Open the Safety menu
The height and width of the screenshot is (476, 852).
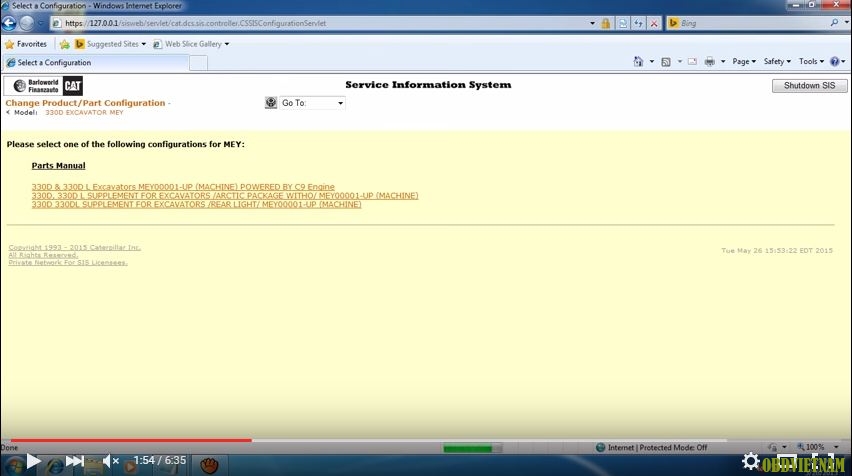click(x=776, y=62)
